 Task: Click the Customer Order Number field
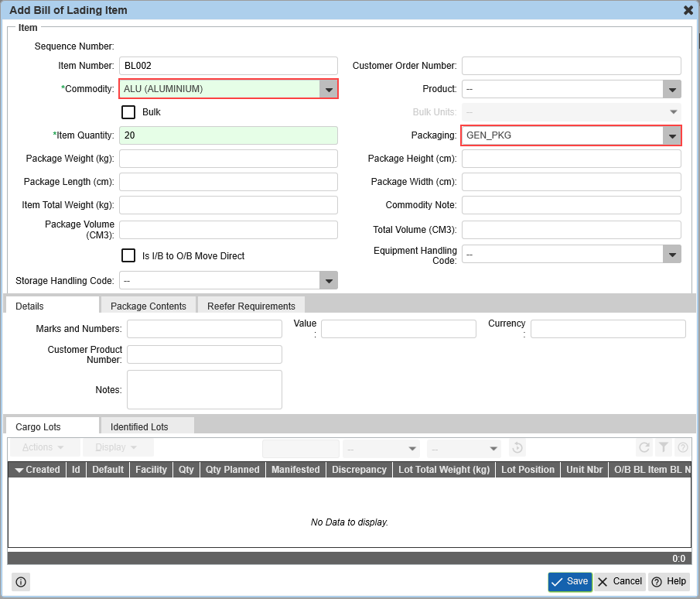572,66
